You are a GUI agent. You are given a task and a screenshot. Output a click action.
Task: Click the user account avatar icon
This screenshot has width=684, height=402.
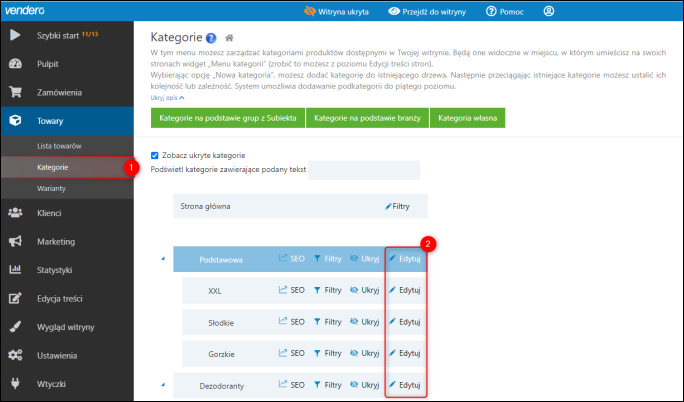pos(549,11)
